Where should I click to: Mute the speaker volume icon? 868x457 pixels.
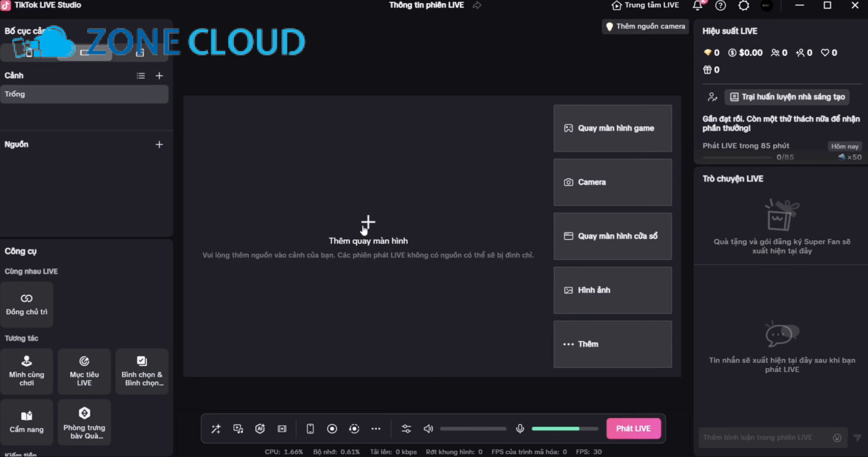pos(428,429)
